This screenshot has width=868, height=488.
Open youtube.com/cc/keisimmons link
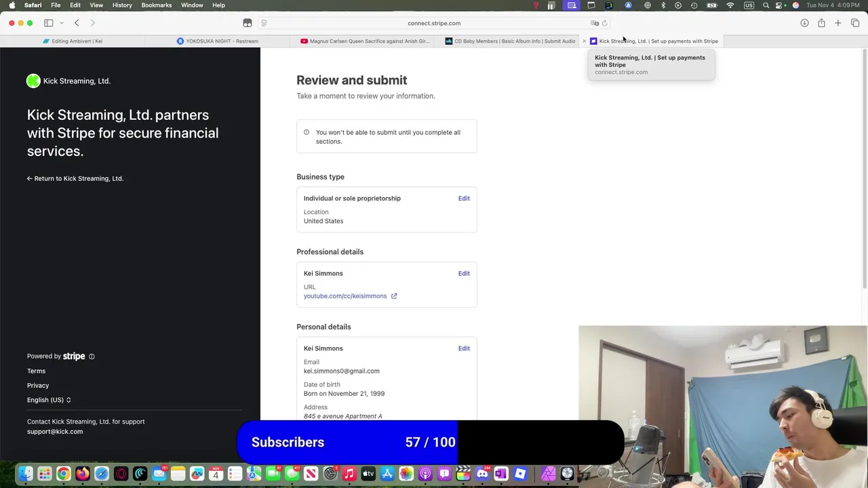[x=345, y=296]
